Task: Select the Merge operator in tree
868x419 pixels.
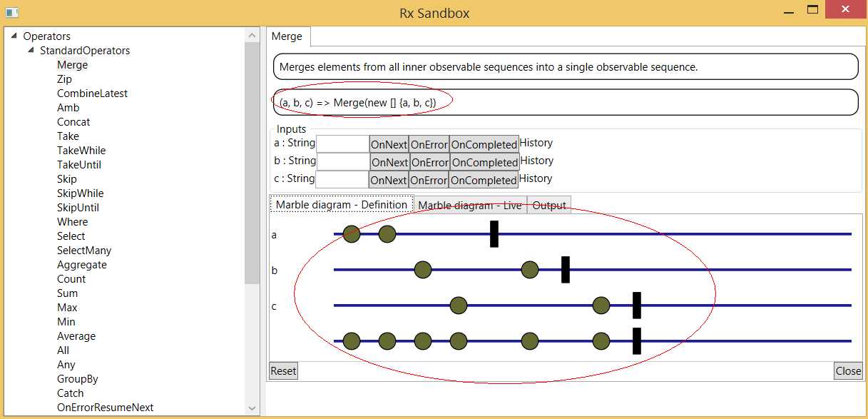Action: [x=73, y=65]
